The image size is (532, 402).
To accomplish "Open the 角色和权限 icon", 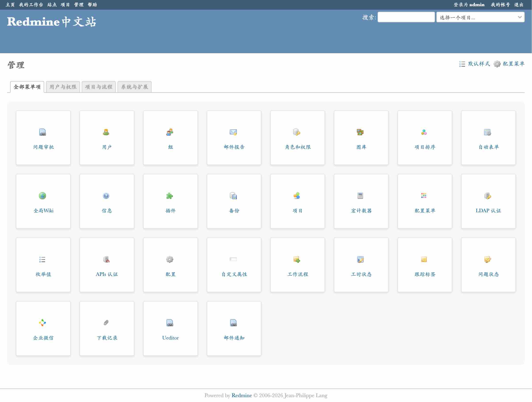I will click(297, 132).
